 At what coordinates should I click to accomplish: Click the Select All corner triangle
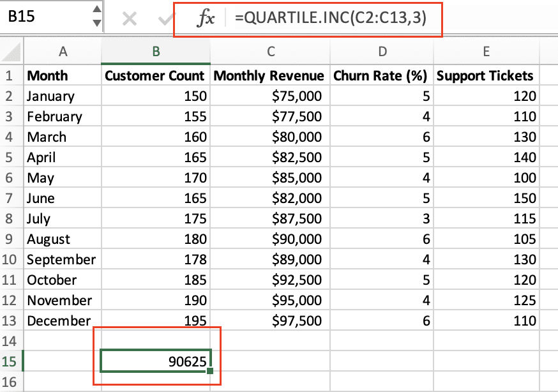(11, 52)
